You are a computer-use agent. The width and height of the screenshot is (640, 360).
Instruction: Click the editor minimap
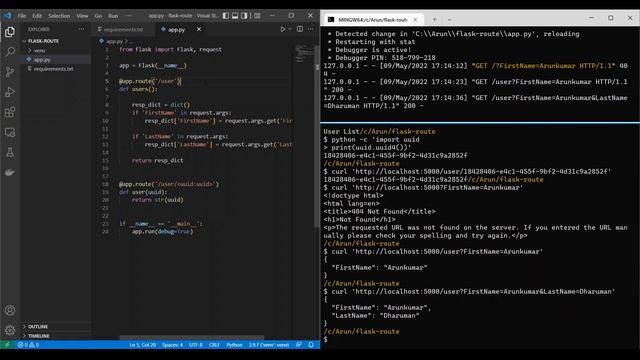(x=304, y=54)
